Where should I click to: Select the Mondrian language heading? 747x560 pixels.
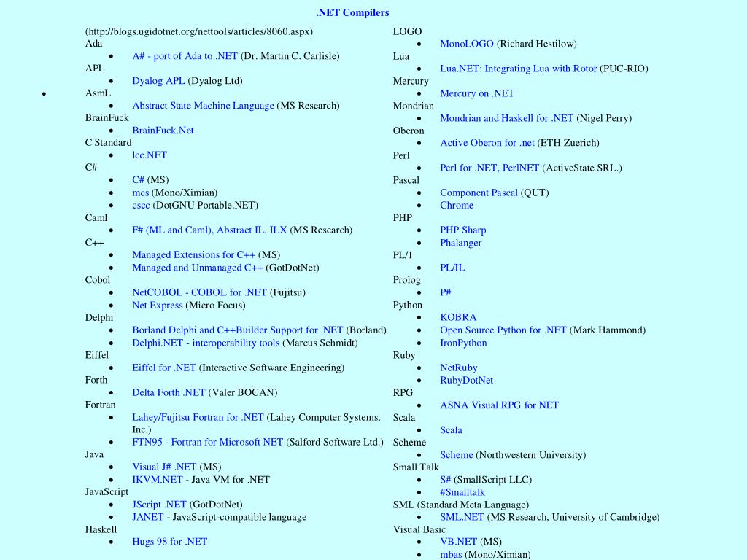coord(414,106)
